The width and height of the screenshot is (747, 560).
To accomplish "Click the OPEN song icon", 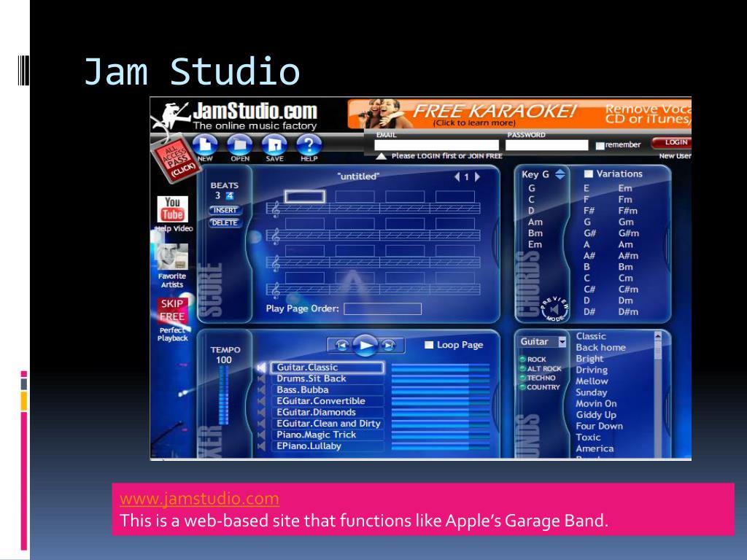I will tap(239, 145).
